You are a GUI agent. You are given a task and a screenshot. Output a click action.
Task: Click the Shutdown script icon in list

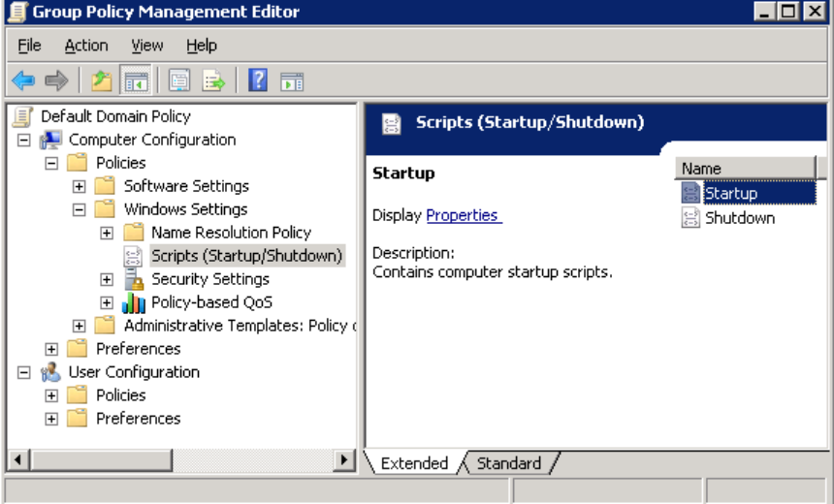click(690, 218)
